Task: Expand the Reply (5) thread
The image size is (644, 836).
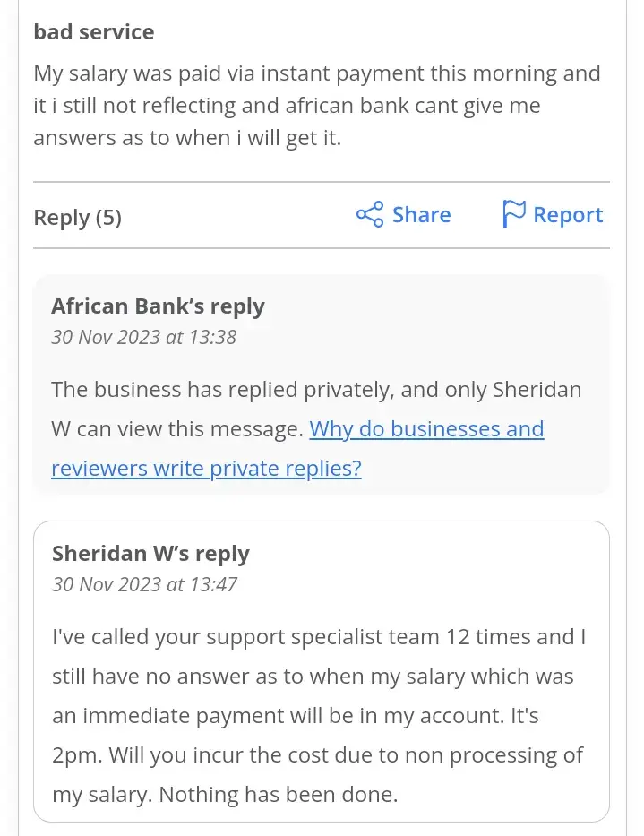Action: pos(77,217)
